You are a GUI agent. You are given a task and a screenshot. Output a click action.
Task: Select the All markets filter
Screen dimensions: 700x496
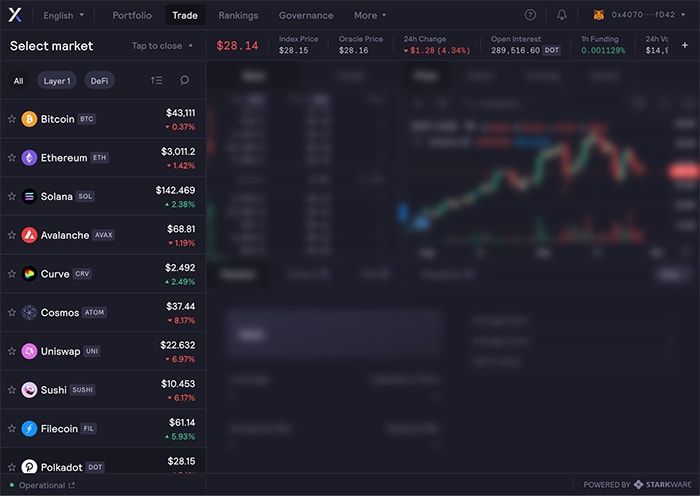coord(18,81)
